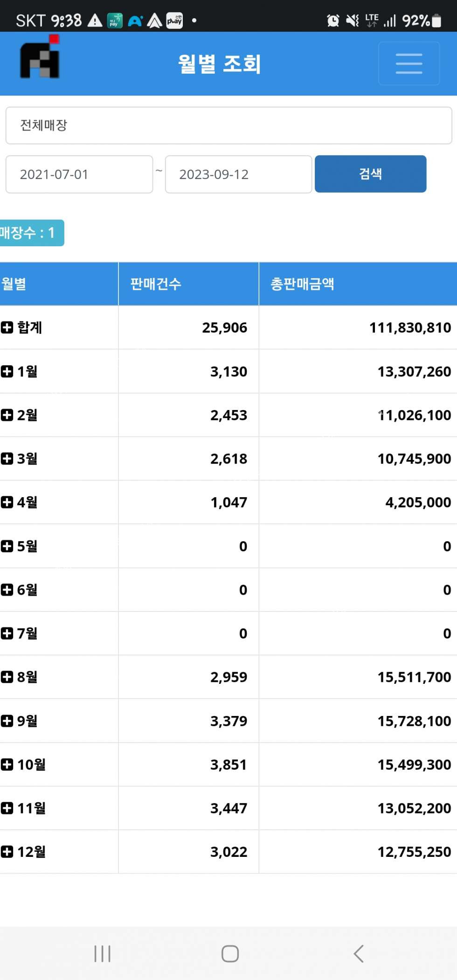Click the 검색 search button
Viewport: 457px width, 980px height.
[x=370, y=174]
